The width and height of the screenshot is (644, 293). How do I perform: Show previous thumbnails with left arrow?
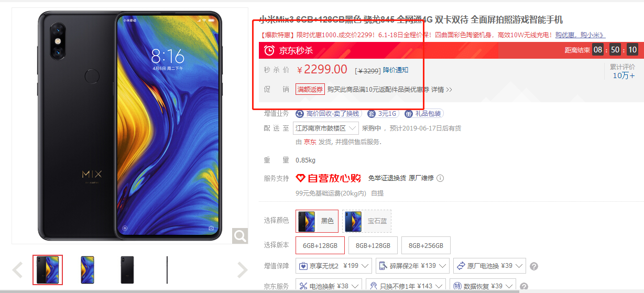(x=18, y=270)
